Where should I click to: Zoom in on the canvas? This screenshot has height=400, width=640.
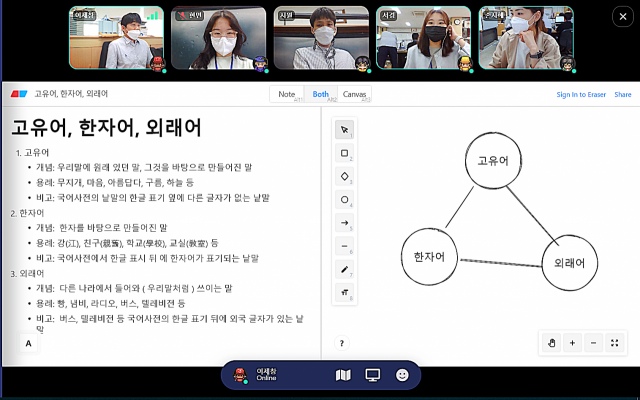[572, 343]
